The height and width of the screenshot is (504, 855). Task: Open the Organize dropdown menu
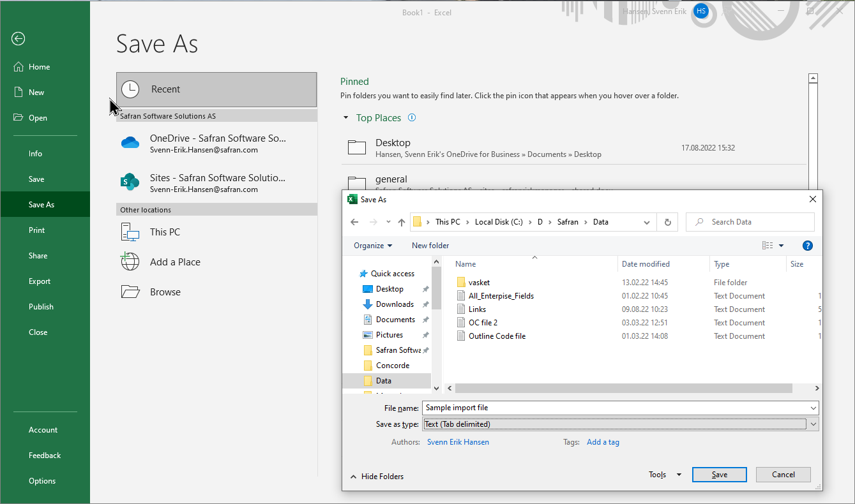[373, 246]
